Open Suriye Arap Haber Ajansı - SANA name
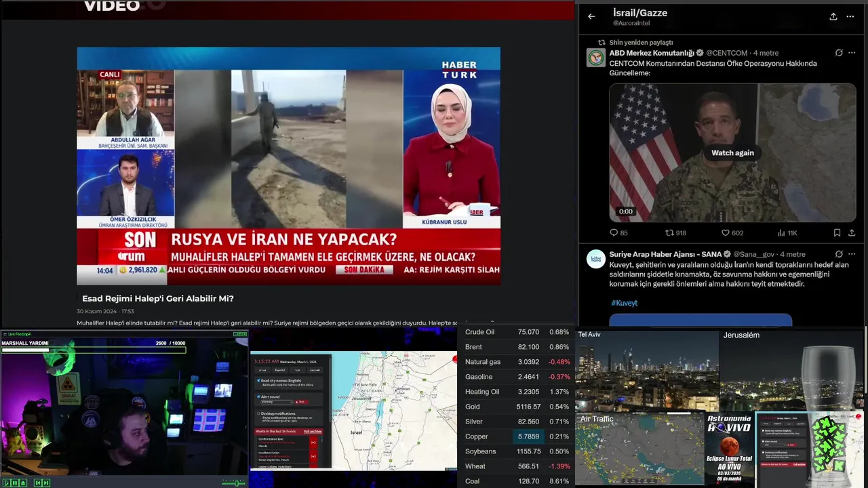Screen dimensions: 868x488 click(665, 254)
